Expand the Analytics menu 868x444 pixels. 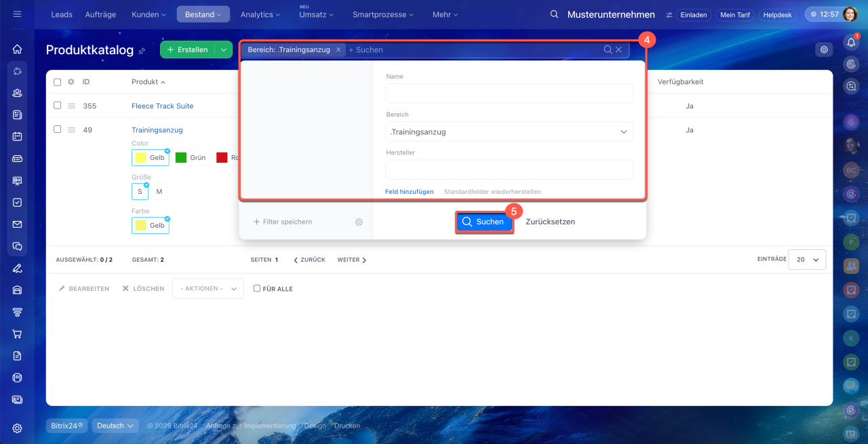[261, 14]
